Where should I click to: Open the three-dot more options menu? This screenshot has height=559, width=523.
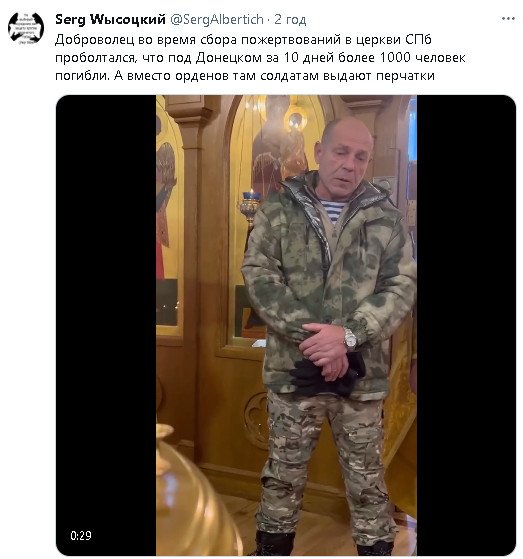tap(508, 19)
